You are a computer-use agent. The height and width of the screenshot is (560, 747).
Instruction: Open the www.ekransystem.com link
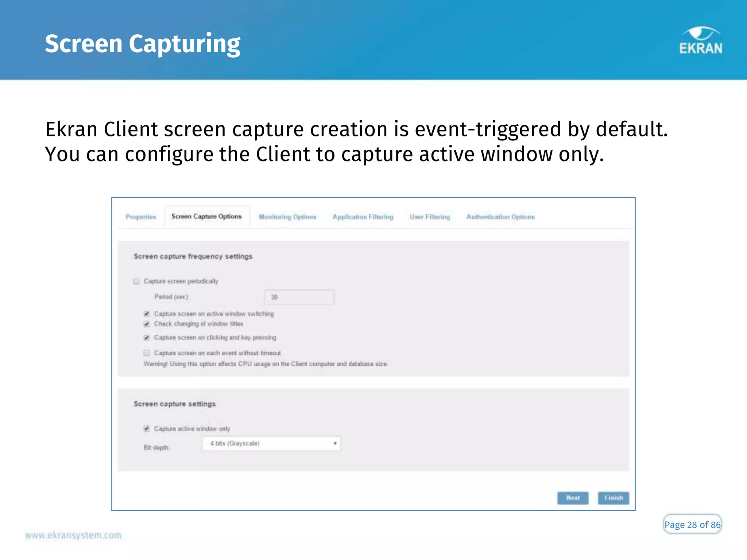(73, 535)
